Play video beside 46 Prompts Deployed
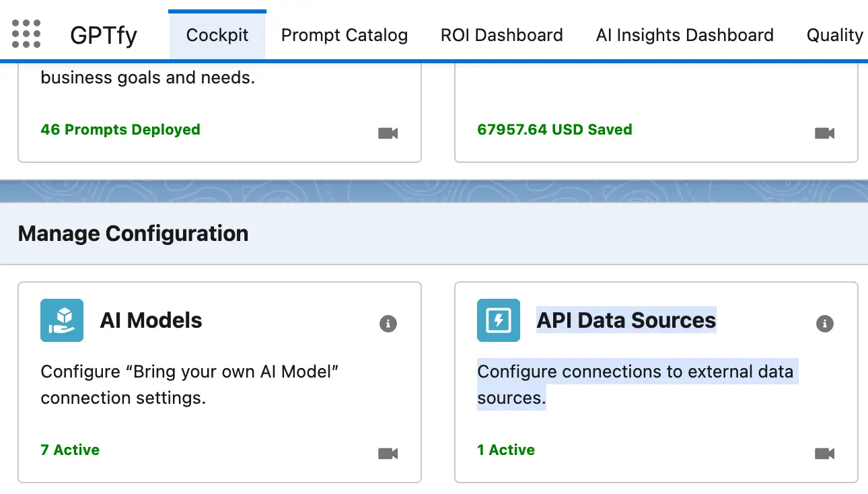 388,133
